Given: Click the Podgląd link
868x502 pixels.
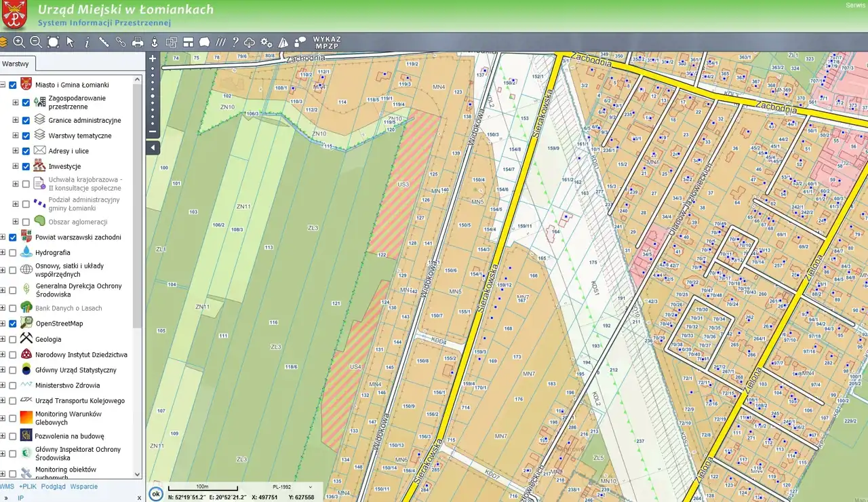Looking at the screenshot, I should [x=54, y=486].
